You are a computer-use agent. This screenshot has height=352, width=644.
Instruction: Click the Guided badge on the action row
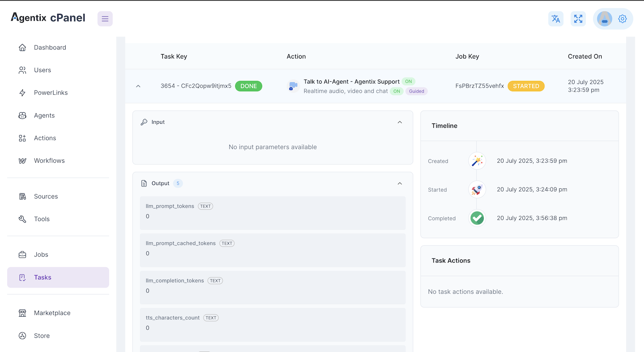(416, 91)
